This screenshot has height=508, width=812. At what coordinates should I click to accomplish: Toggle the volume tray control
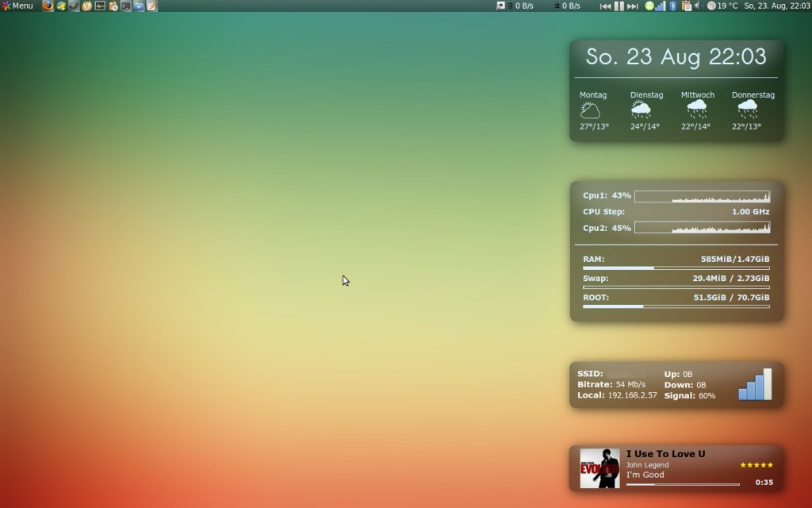tap(695, 6)
